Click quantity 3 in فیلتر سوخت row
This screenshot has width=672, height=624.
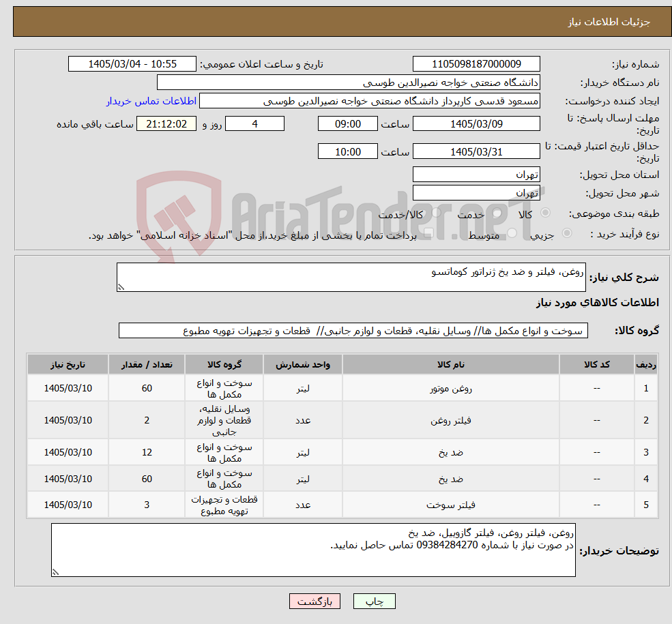point(147,505)
